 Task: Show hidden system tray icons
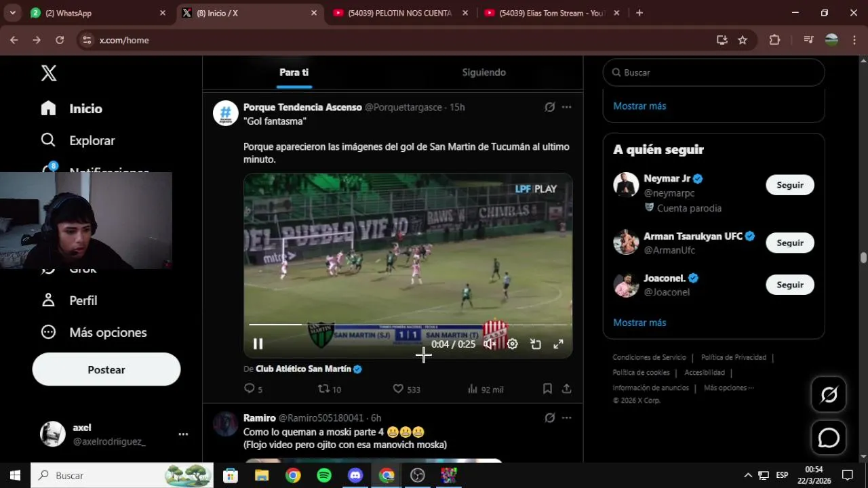[x=748, y=475]
